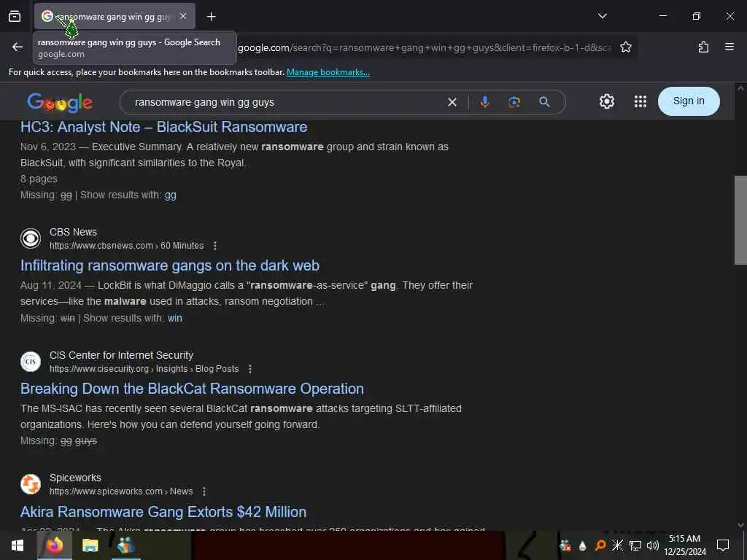Go to Google homepage via logo
The height and width of the screenshot is (560, 747).
[60, 102]
